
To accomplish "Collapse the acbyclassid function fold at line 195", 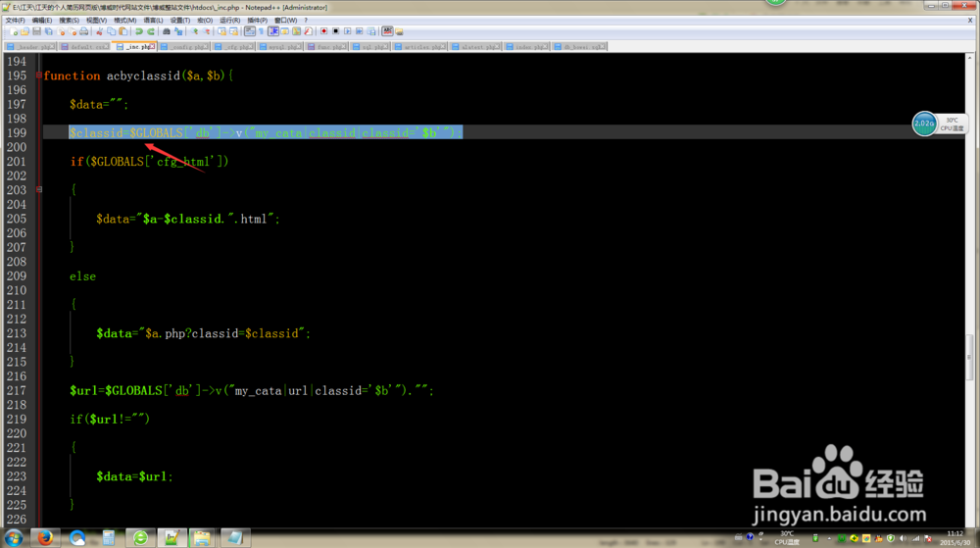I will pos(39,75).
